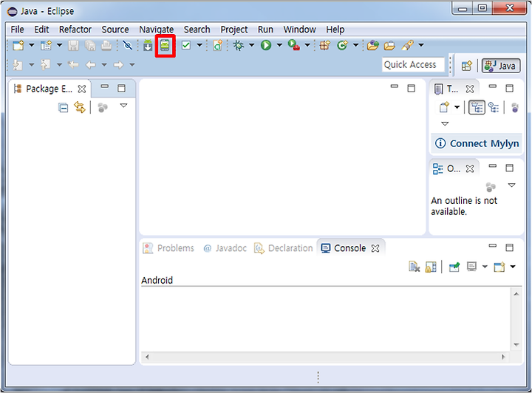Run Android Lint check icon
The width and height of the screenshot is (532, 393).
186,45
